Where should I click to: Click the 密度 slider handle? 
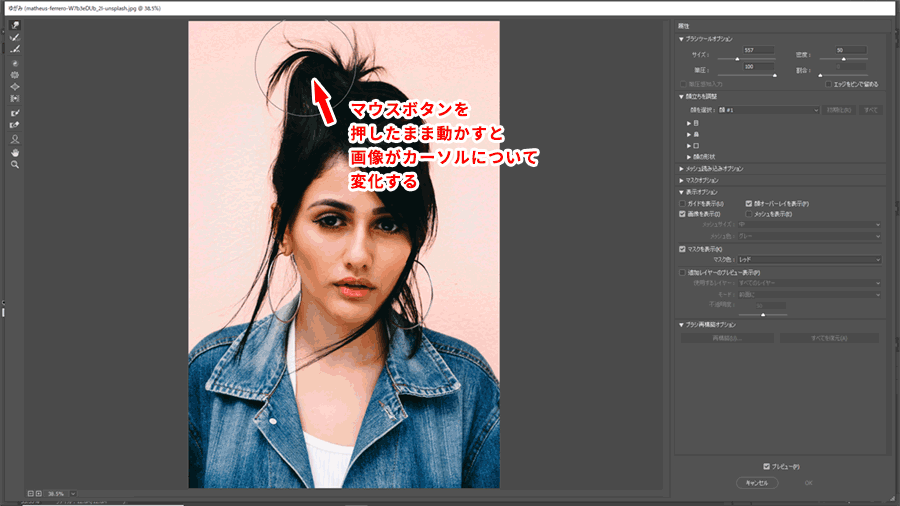click(x=844, y=59)
